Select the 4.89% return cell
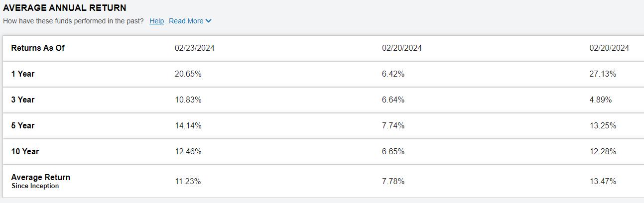This screenshot has height=203, width=644. point(601,100)
